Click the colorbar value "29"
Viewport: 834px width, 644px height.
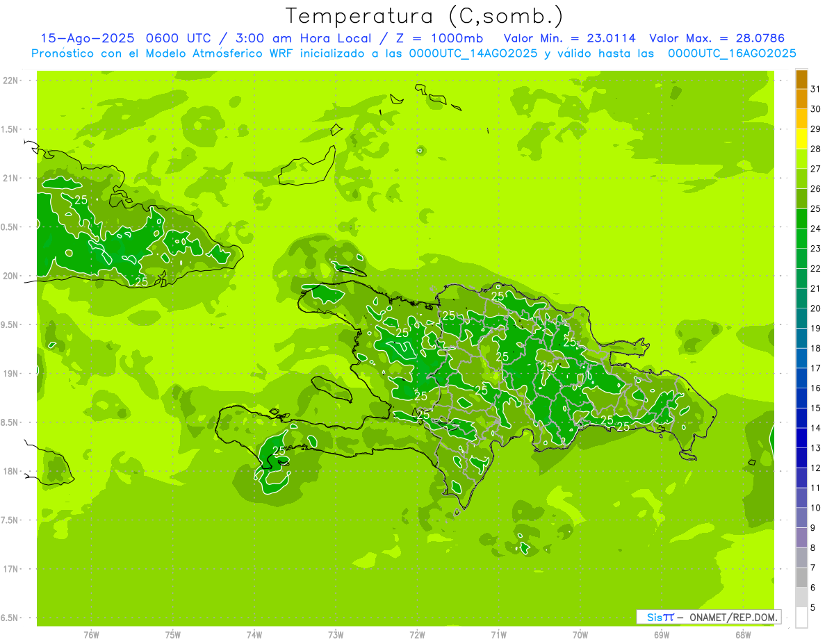(x=815, y=129)
